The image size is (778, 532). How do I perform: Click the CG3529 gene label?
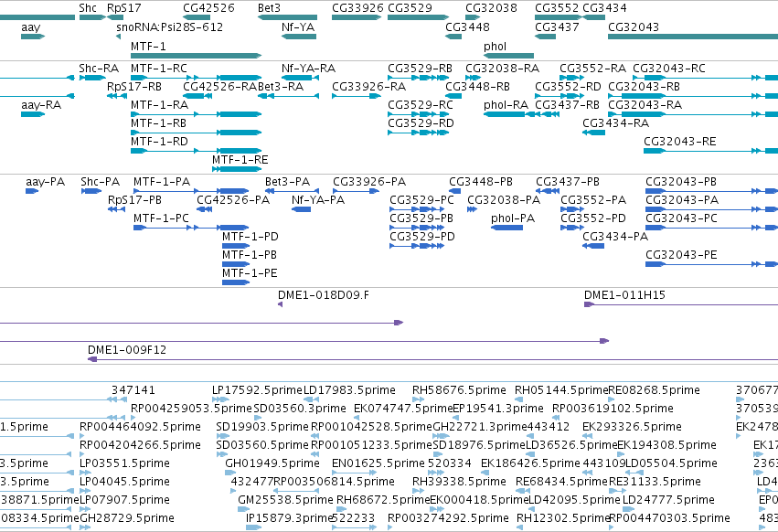pos(410,8)
